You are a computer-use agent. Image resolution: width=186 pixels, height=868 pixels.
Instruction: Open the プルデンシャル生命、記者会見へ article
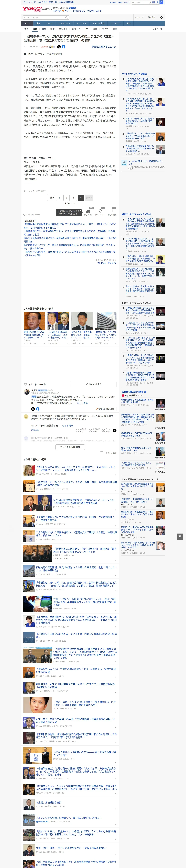[69, 818]
